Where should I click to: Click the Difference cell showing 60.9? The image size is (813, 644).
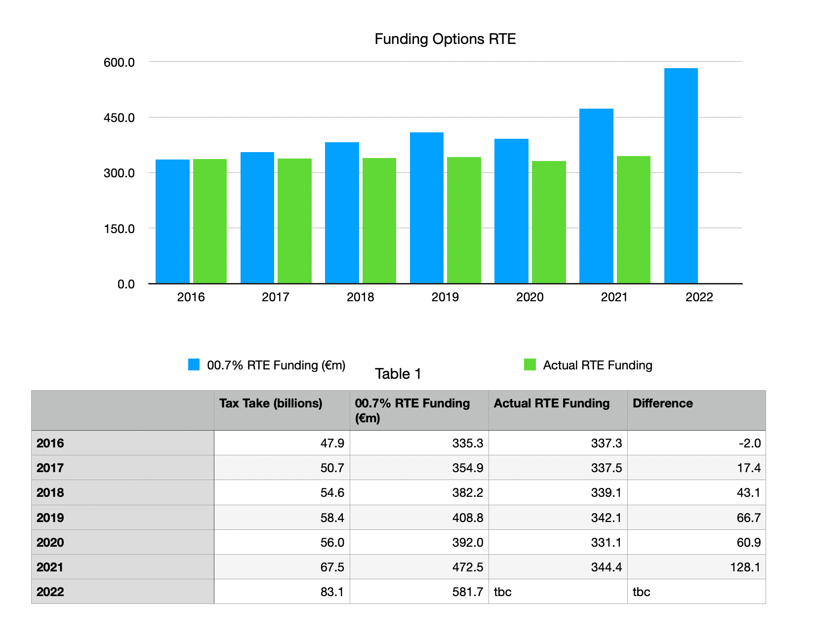coord(696,542)
